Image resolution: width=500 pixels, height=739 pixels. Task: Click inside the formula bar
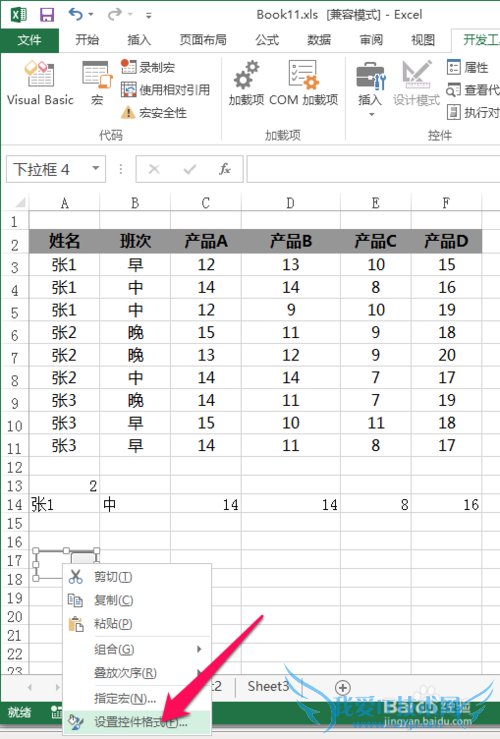[373, 169]
